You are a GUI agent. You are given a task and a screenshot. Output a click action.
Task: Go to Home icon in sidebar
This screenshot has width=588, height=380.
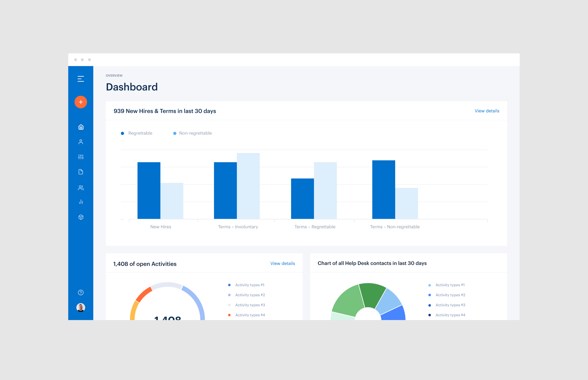[x=81, y=127]
